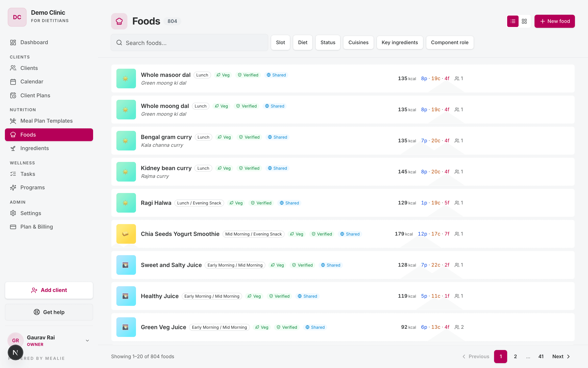
Task: Click the Green Veg Juice image
Action: point(126,327)
